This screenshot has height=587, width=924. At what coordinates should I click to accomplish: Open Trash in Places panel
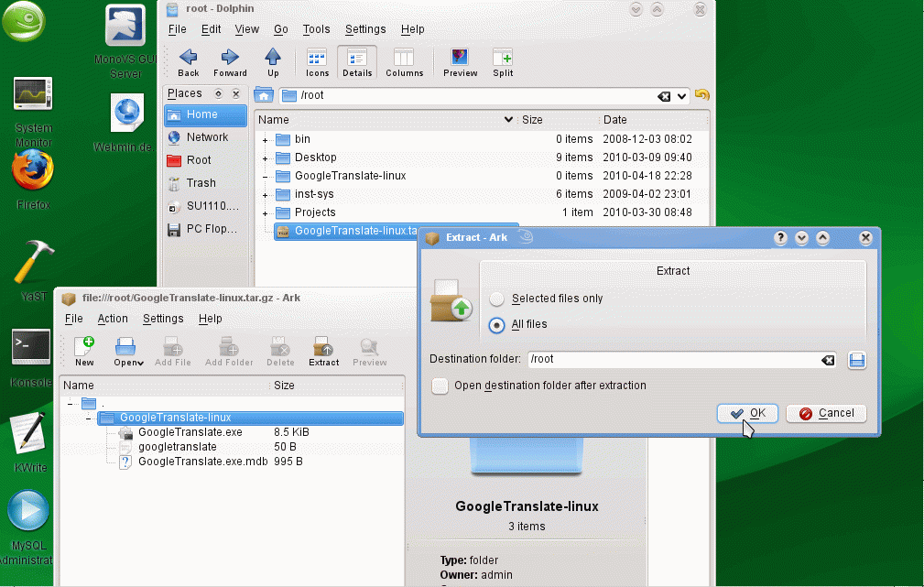(205, 183)
